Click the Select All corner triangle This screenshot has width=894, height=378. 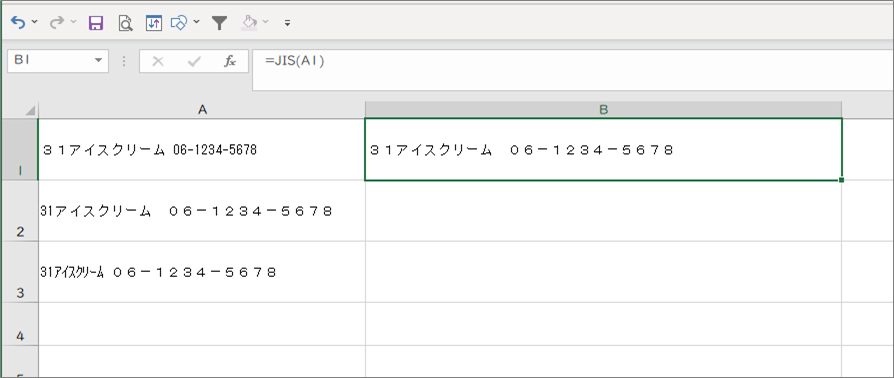[30, 111]
